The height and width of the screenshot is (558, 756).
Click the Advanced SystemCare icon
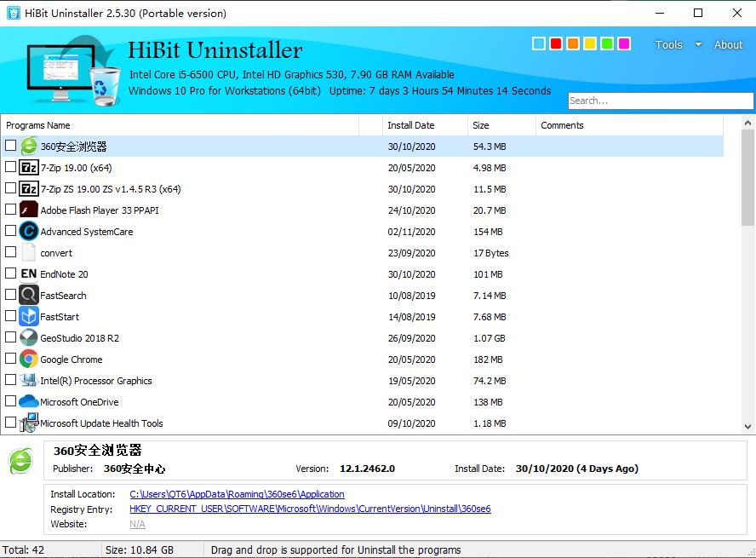coord(29,231)
